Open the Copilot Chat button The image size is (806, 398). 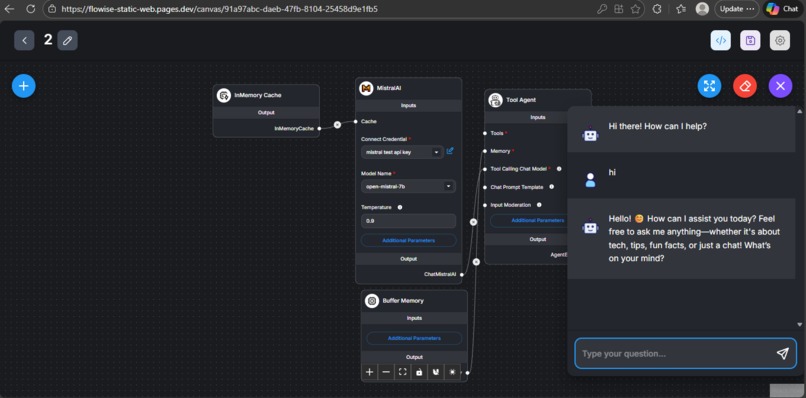pyautogui.click(x=783, y=9)
